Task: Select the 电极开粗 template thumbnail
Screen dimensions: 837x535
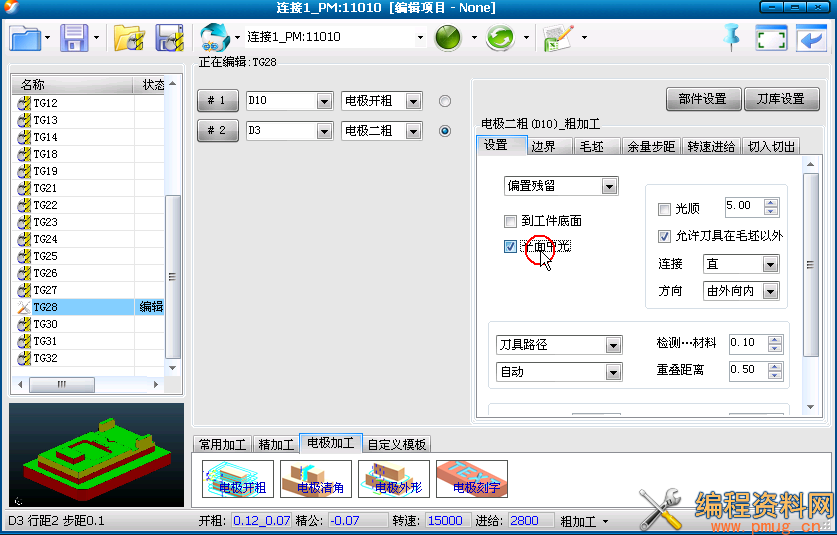Action: 238,479
